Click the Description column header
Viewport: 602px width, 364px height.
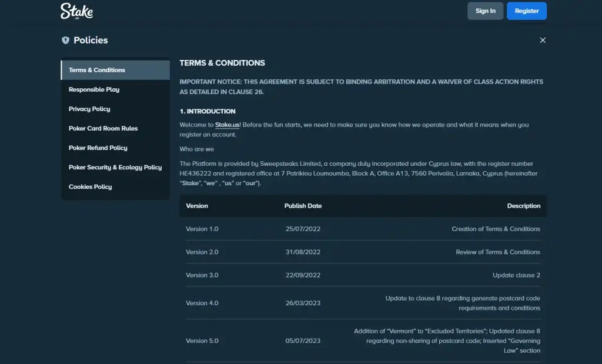coord(524,206)
